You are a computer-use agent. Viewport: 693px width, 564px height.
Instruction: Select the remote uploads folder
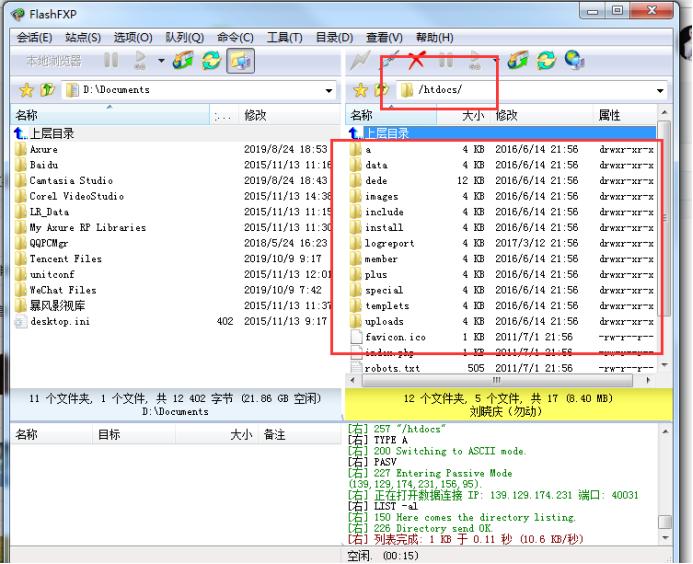click(x=384, y=321)
